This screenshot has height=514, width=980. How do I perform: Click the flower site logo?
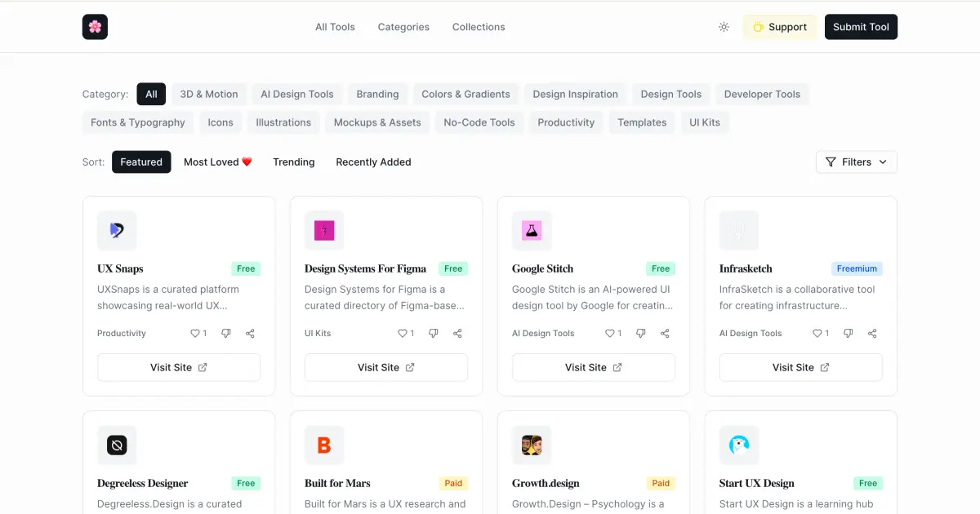(95, 27)
